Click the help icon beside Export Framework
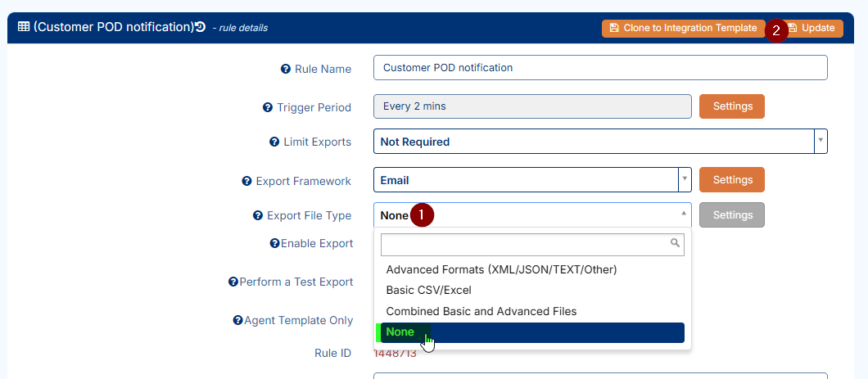 247,181
